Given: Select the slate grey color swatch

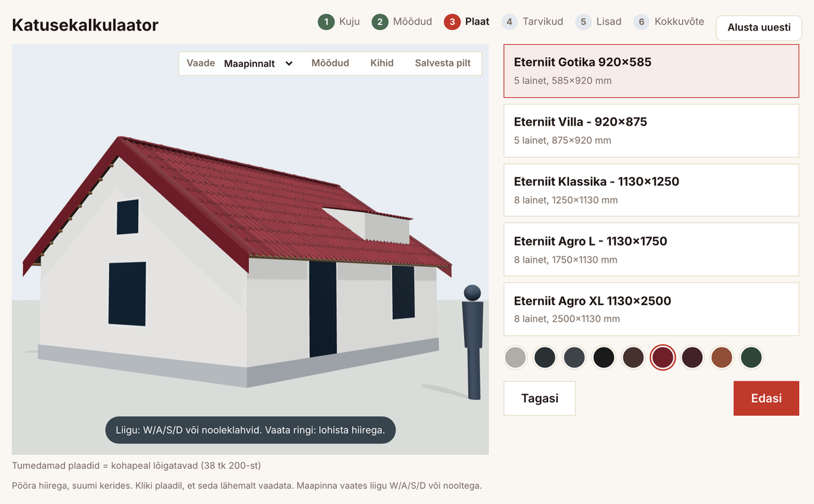Looking at the screenshot, I should pyautogui.click(x=574, y=357).
